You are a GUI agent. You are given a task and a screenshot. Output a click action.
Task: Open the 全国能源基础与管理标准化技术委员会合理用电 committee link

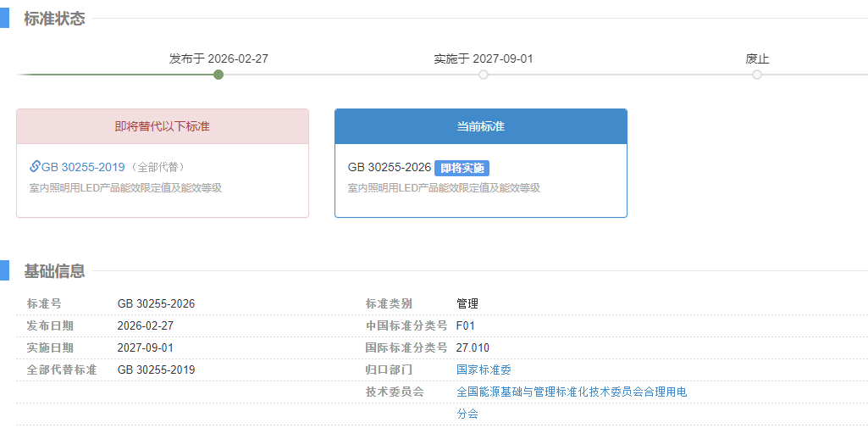coord(572,392)
